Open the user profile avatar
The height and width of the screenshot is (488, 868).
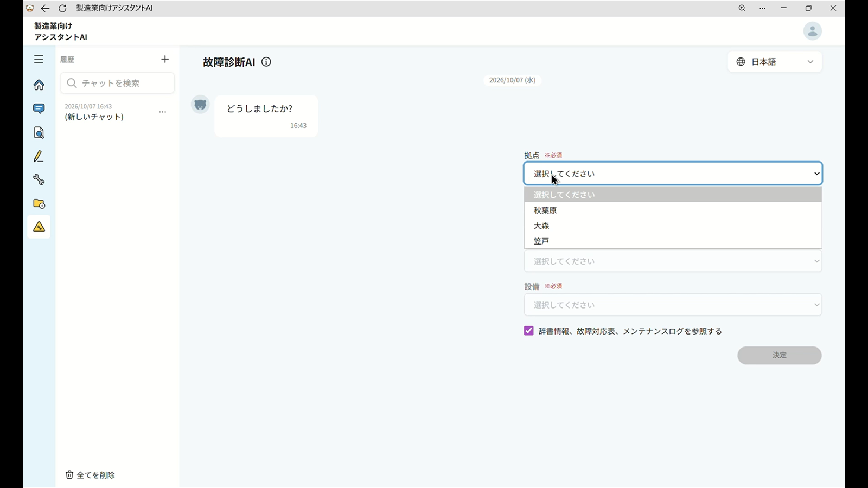(812, 31)
